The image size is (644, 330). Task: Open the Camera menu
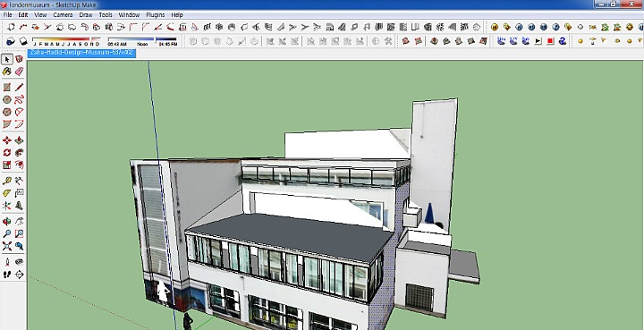[63, 15]
